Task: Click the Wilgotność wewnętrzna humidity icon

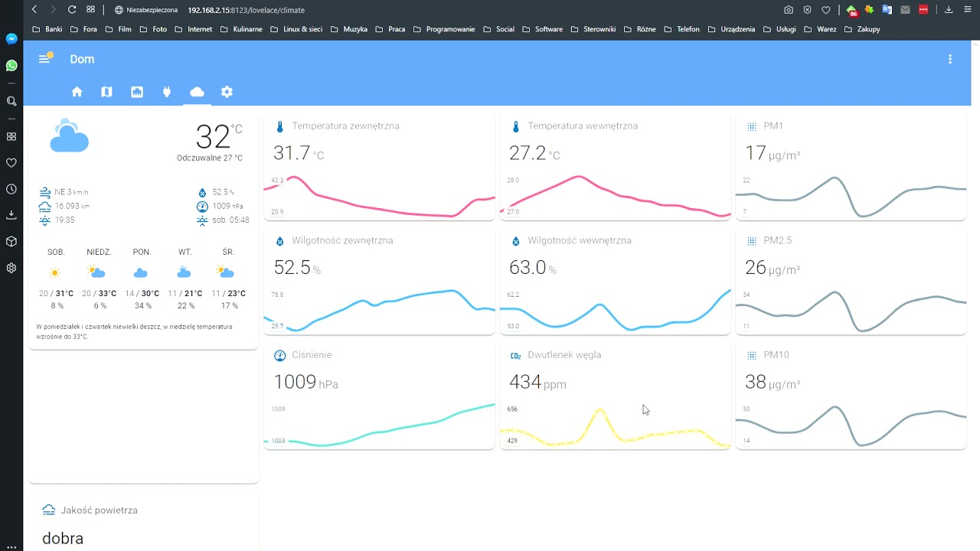Action: (515, 241)
